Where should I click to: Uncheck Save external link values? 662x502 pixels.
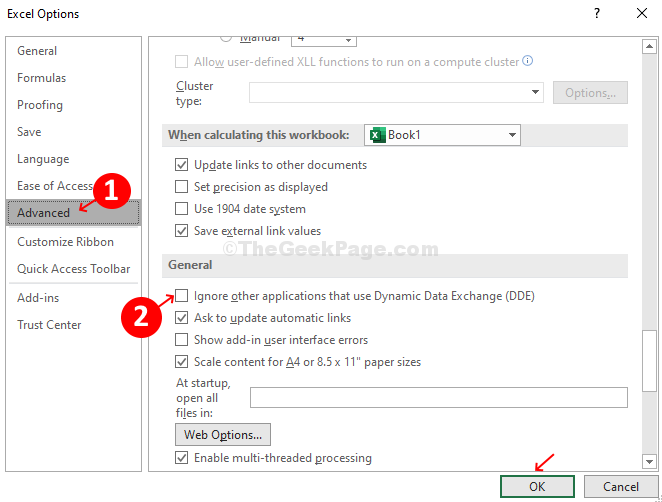click(x=182, y=231)
